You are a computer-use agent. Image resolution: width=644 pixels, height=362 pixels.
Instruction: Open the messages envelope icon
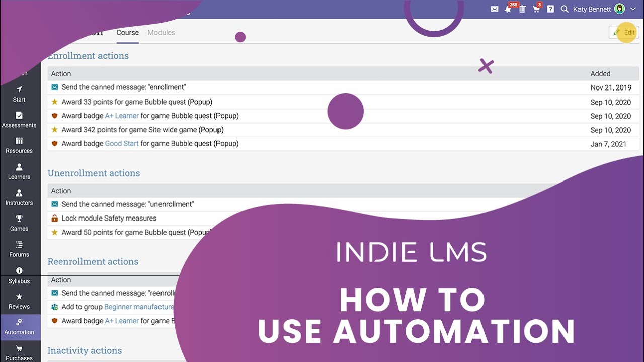click(x=495, y=9)
